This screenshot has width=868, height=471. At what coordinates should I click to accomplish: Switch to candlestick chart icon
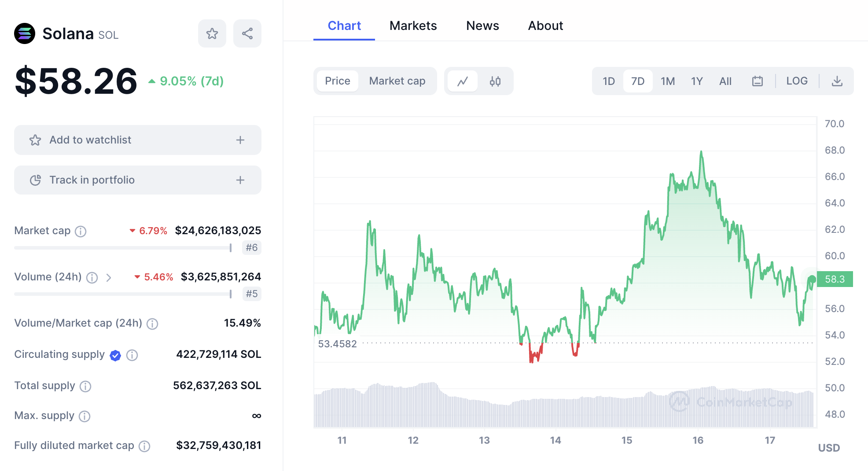495,81
